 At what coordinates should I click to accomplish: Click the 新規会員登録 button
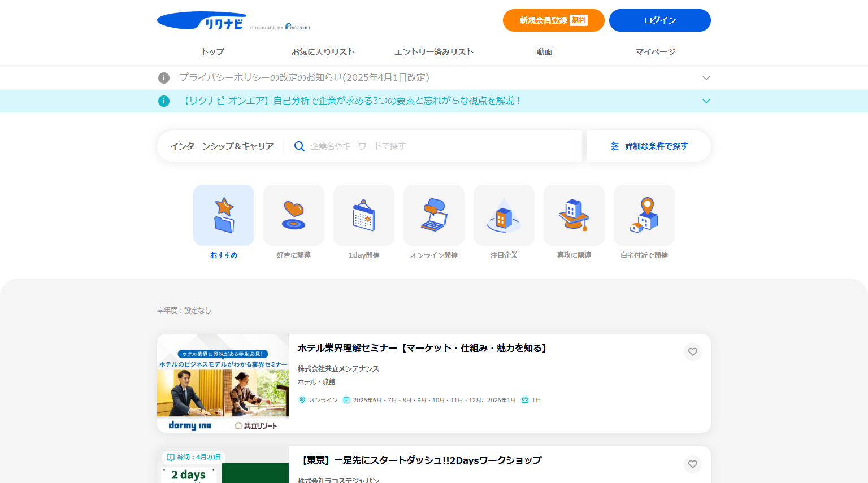click(x=553, y=20)
